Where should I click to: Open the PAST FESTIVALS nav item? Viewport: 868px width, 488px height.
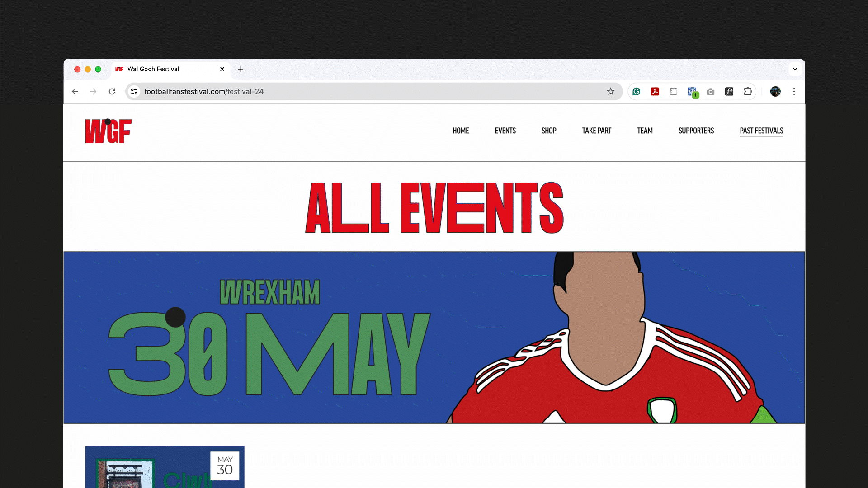tap(761, 131)
